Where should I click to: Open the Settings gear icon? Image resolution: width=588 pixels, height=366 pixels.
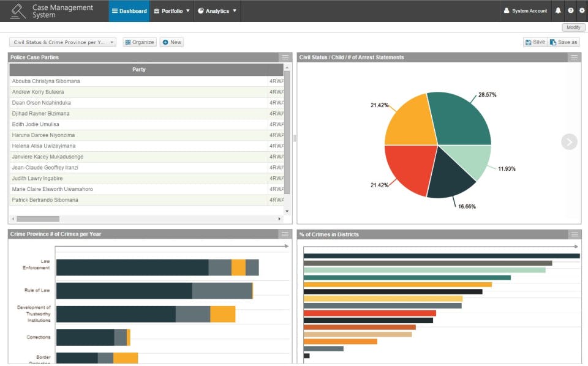coord(582,10)
